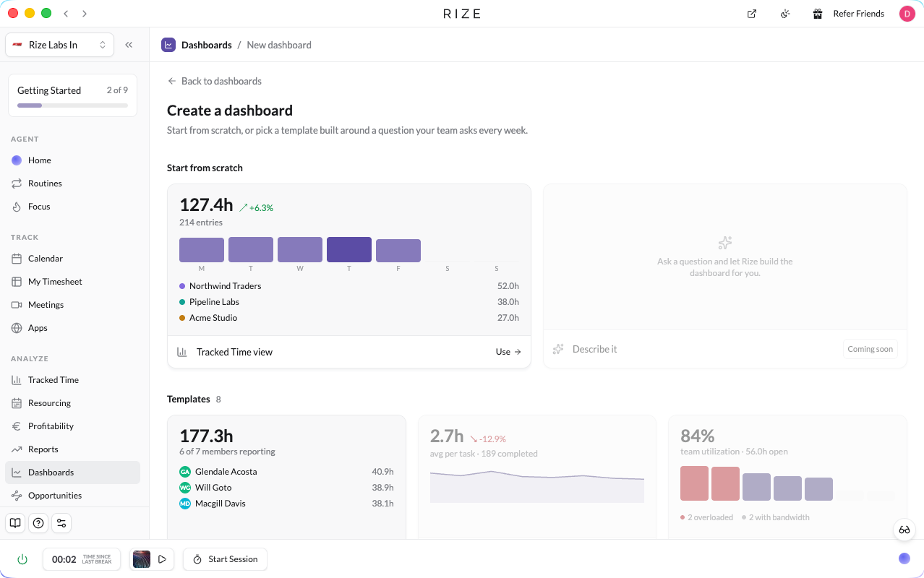This screenshot has width=924, height=578.
Task: Click the sparkle icon in Describe it card
Action: (558, 349)
